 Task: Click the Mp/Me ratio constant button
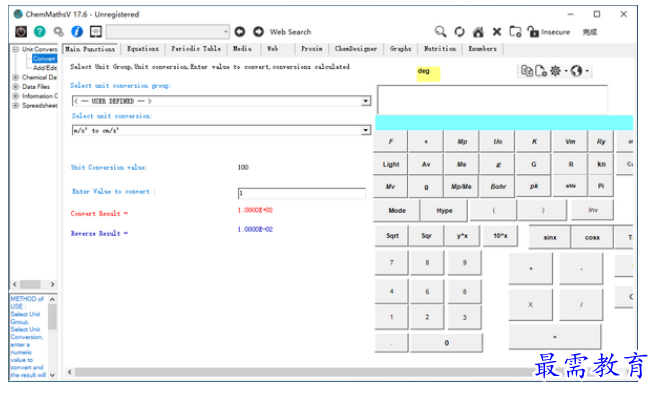461,187
